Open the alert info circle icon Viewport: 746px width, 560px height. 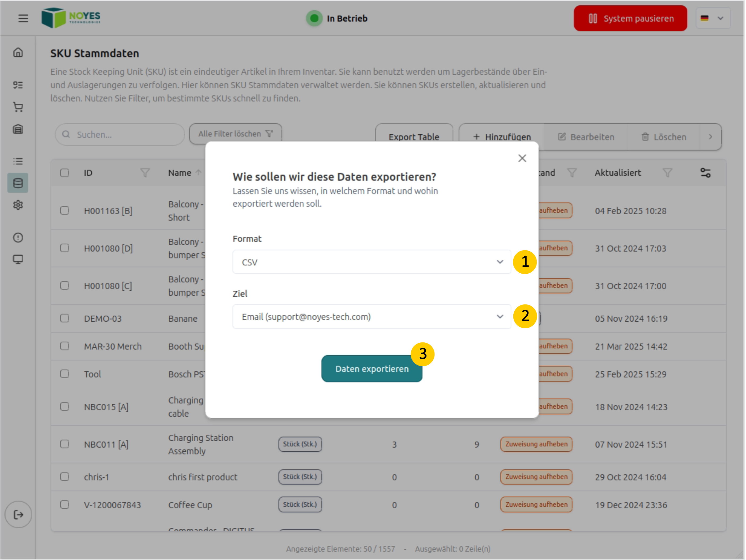(x=18, y=237)
